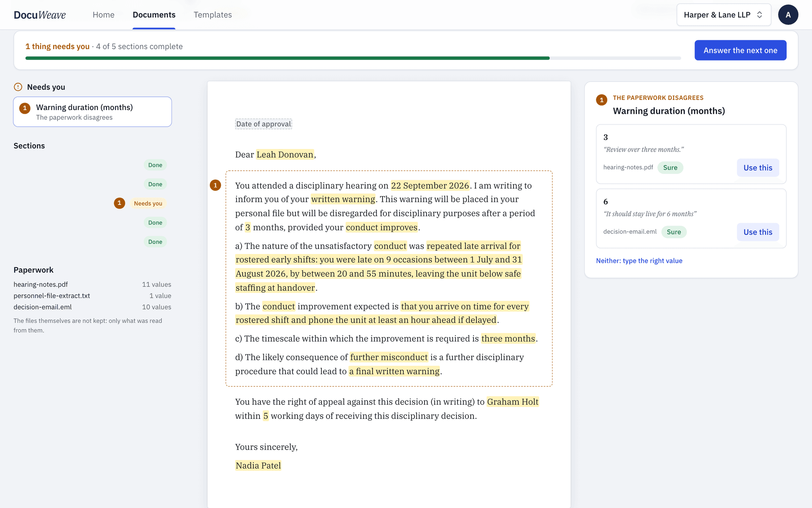Click the highlighted 3 before months

tap(248, 227)
